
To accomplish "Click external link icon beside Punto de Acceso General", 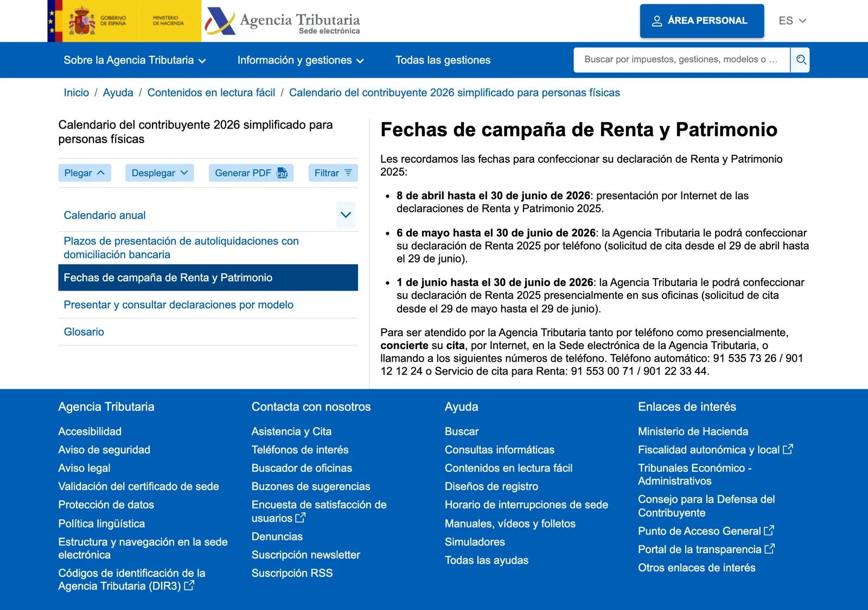I will tap(769, 530).
